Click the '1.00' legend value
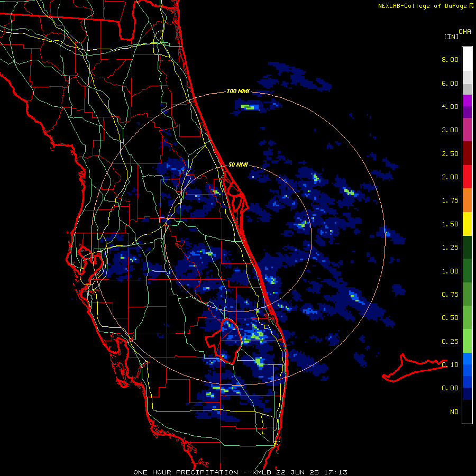 [x=450, y=271]
